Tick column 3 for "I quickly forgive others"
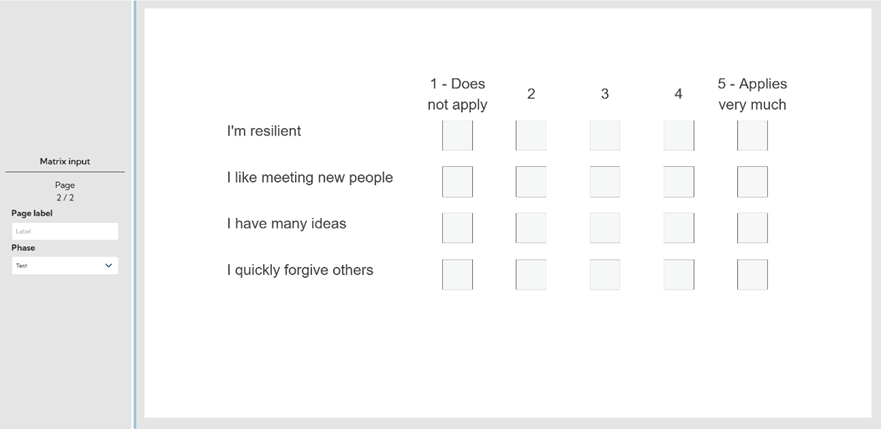881x429 pixels. click(605, 274)
